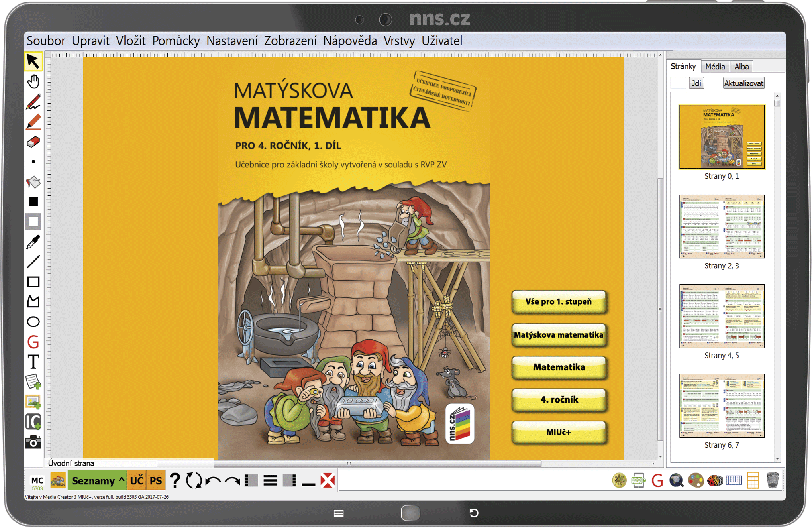Click the camera screenshot tool
The height and width of the screenshot is (527, 812).
click(33, 442)
